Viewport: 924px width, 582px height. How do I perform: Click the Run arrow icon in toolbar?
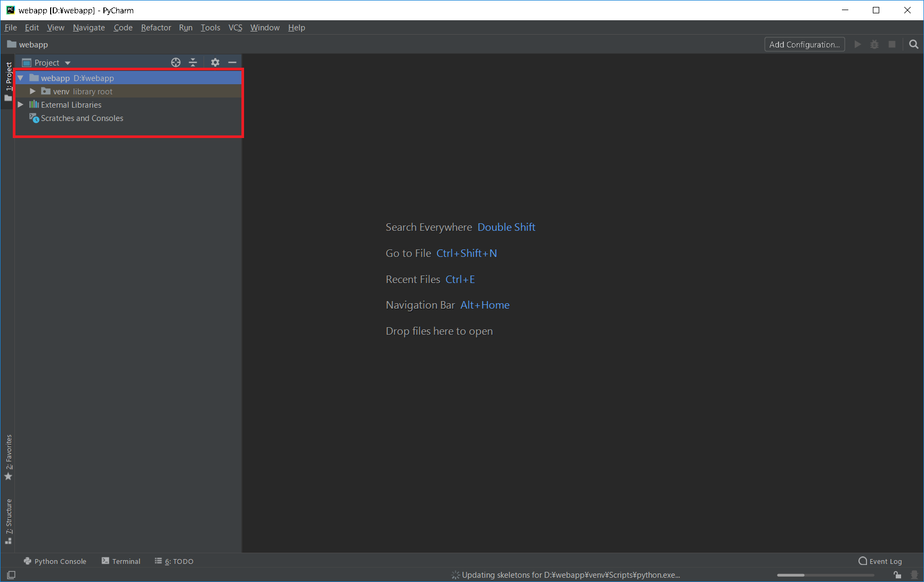pyautogui.click(x=857, y=44)
